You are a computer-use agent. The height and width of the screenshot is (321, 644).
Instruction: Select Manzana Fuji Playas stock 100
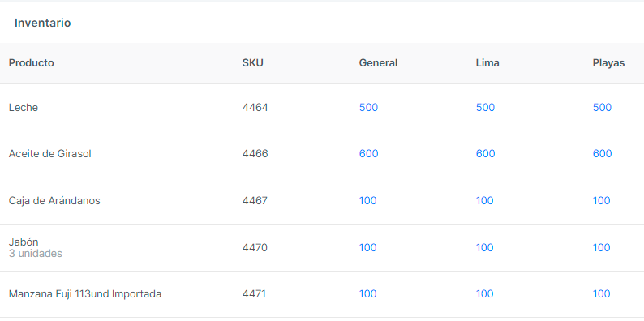click(601, 294)
